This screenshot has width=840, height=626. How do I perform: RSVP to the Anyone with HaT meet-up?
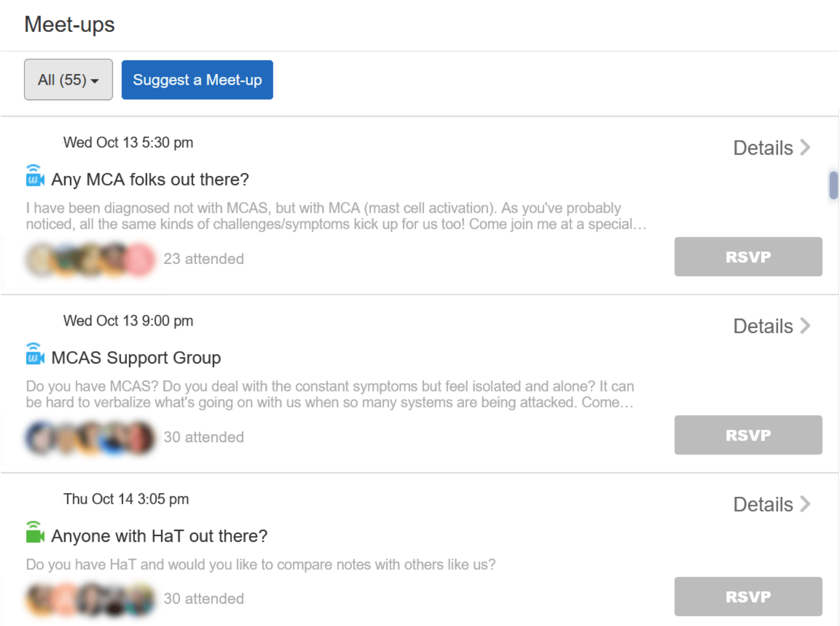click(748, 596)
